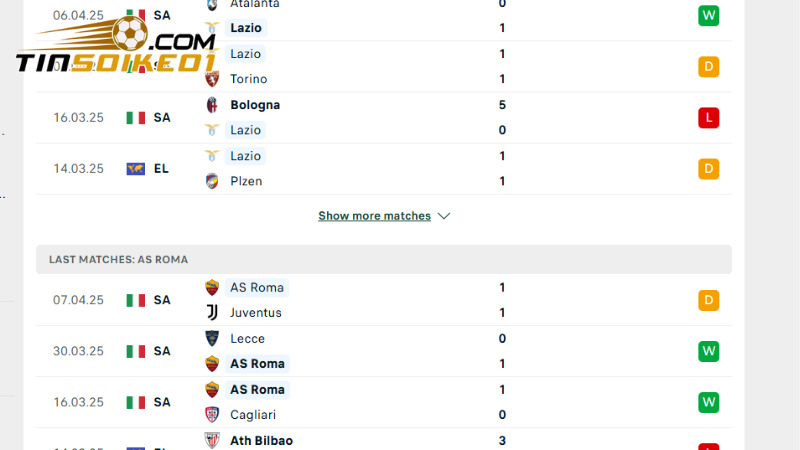Click the Plzen team crest icon
Image resolution: width=800 pixels, height=450 pixels.
(x=212, y=181)
